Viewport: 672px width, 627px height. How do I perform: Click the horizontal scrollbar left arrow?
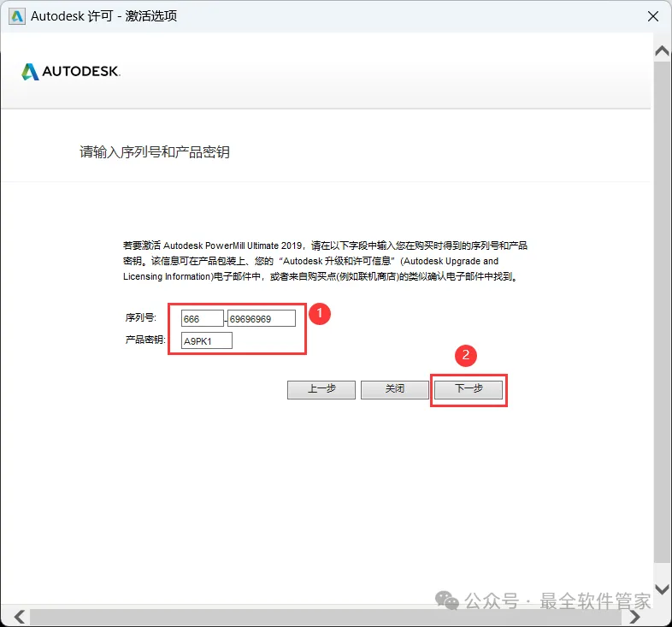19,617
